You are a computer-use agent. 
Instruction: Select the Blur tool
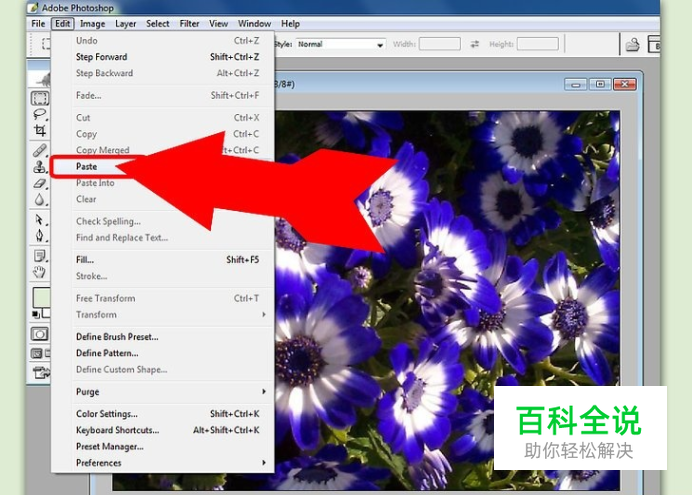tap(39, 199)
